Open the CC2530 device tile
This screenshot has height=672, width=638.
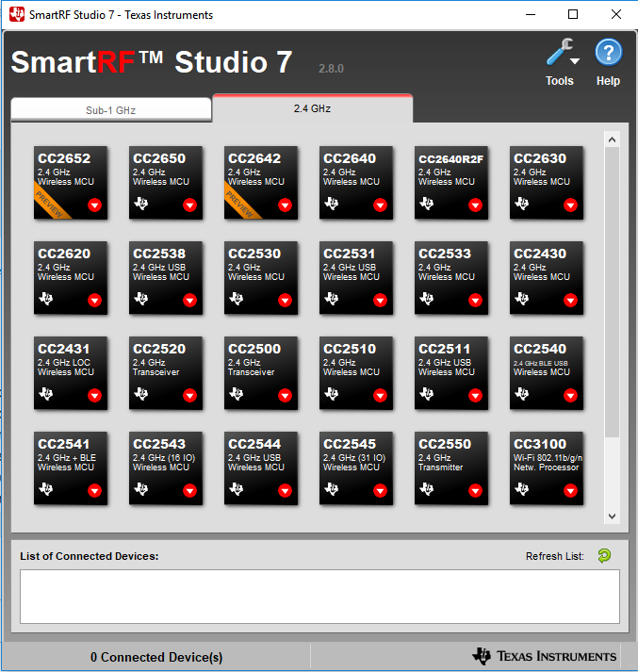261,278
